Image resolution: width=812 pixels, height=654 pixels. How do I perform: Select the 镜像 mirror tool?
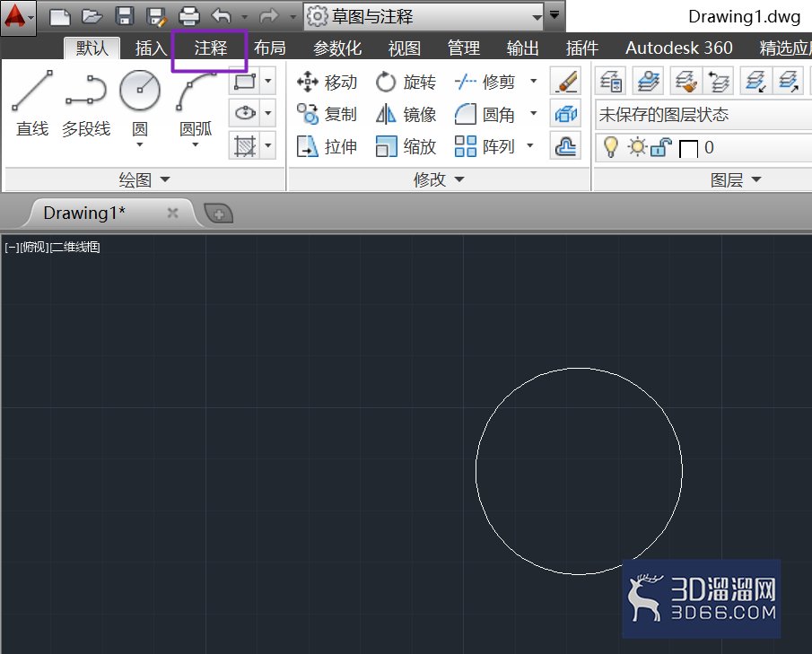(x=406, y=114)
